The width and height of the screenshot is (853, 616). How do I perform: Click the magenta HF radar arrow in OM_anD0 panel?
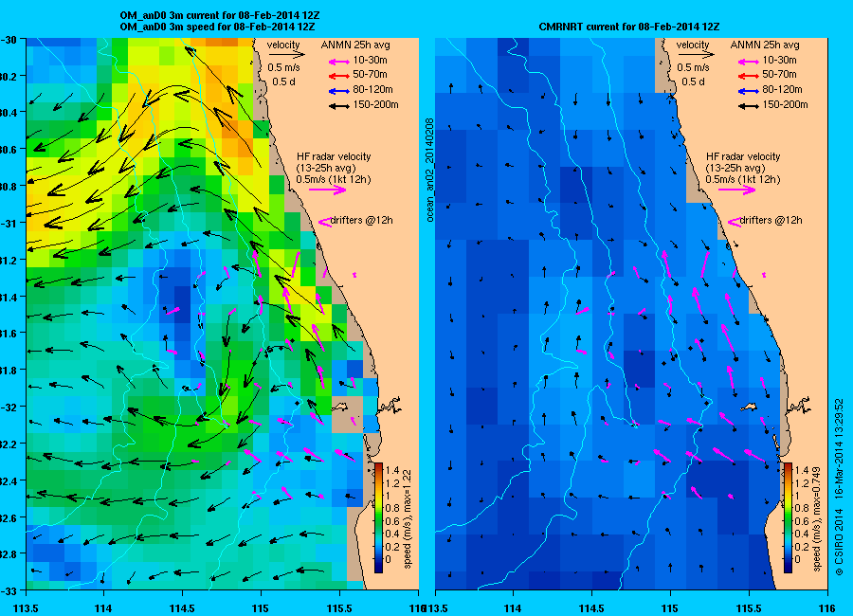pos(328,190)
